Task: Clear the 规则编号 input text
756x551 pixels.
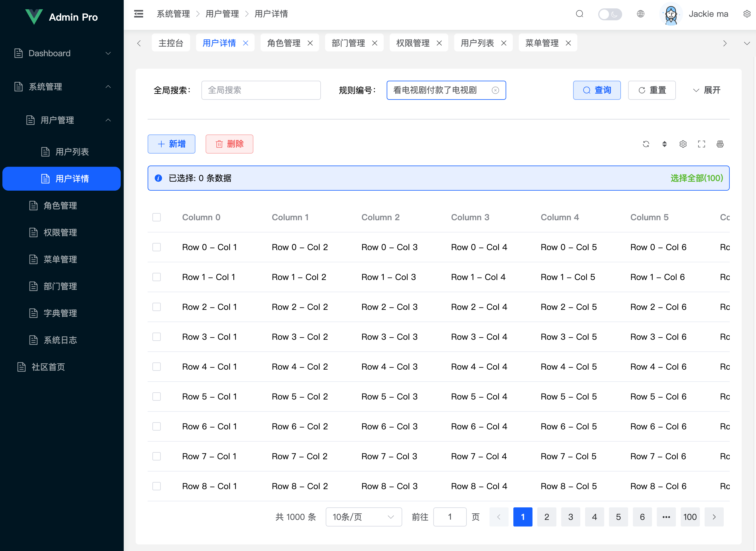Action: pyautogui.click(x=495, y=90)
